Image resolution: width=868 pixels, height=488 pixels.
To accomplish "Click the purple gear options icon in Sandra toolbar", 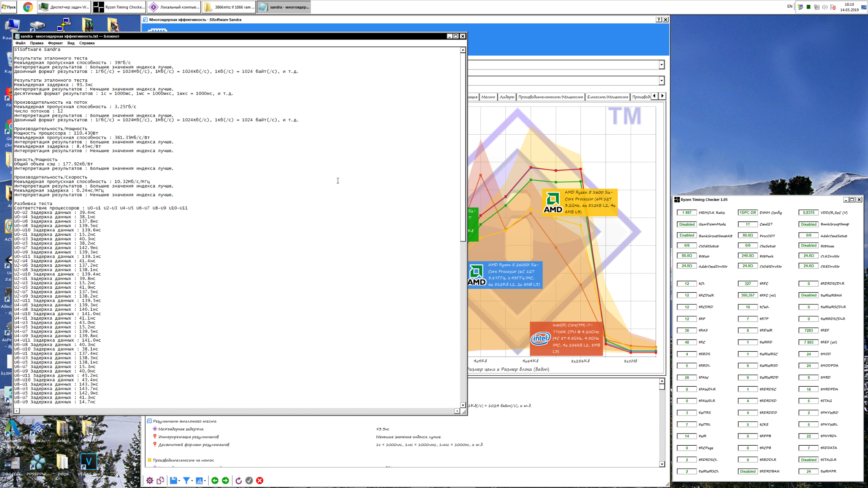I will point(150,481).
